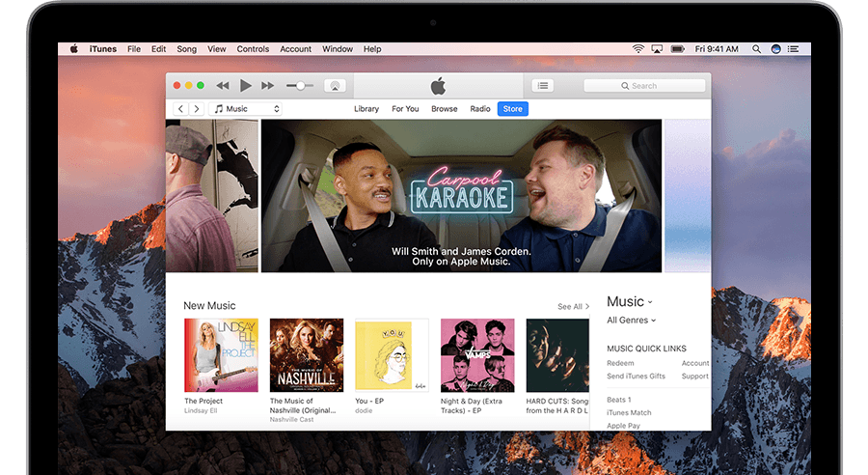The image size is (868, 475).
Task: Open the iTunes application menu
Action: tap(103, 49)
